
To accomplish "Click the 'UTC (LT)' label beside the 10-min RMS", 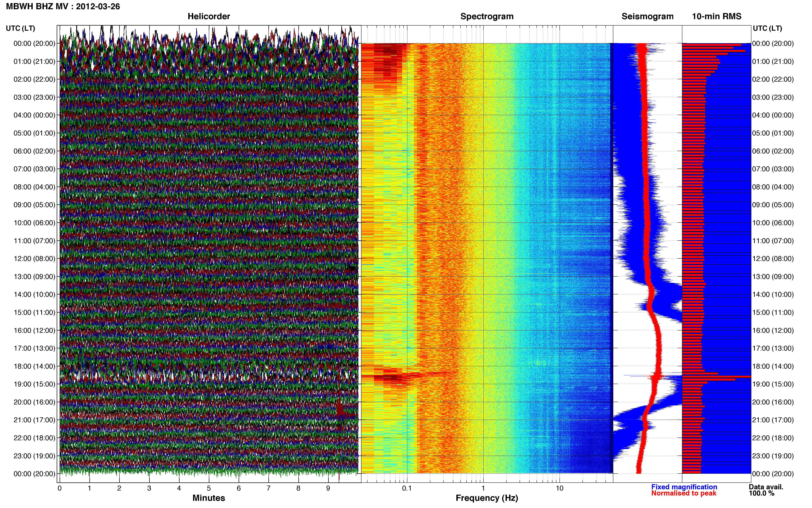I will point(767,28).
